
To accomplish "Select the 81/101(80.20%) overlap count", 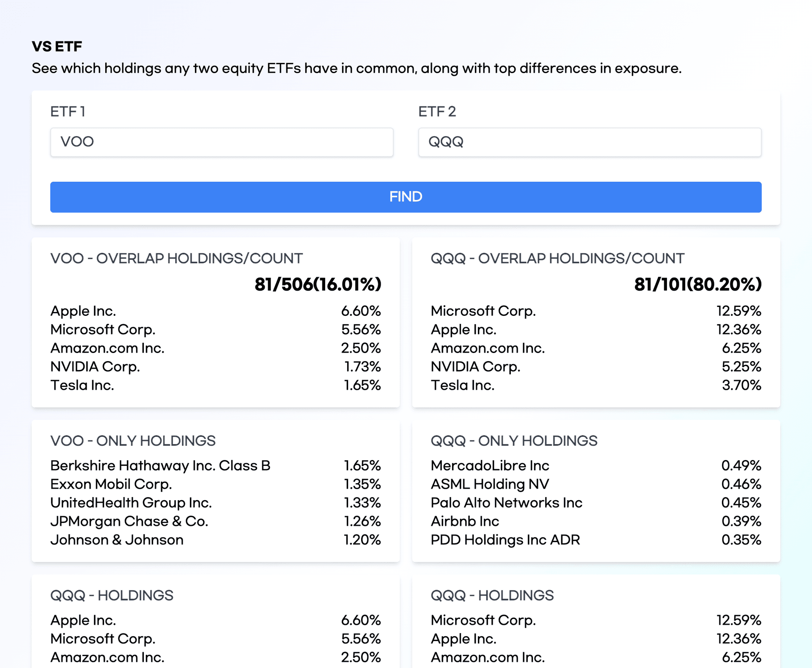I will [x=698, y=285].
